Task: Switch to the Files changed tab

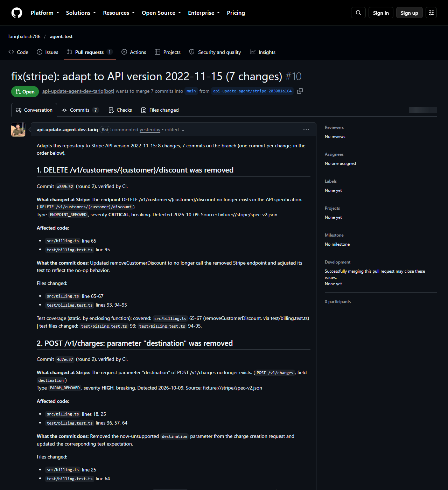Action: pos(160,110)
